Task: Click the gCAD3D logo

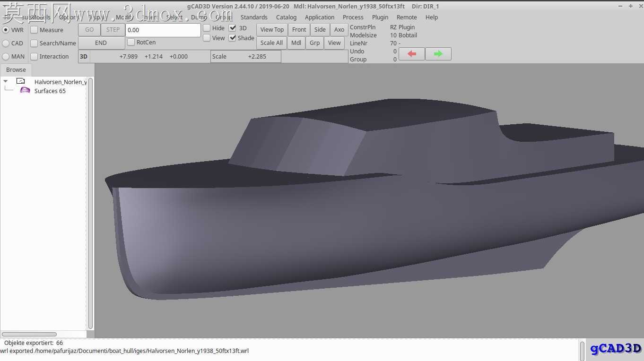Action: click(616, 349)
